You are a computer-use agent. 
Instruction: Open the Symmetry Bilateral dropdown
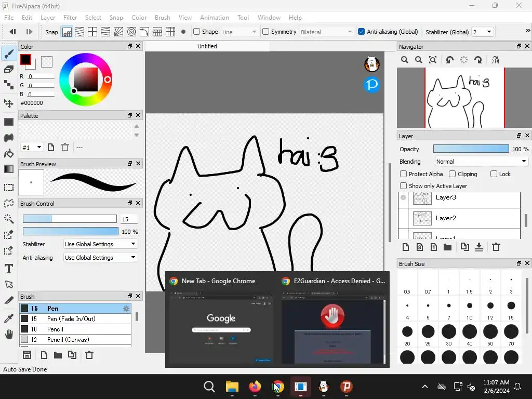click(x=326, y=32)
